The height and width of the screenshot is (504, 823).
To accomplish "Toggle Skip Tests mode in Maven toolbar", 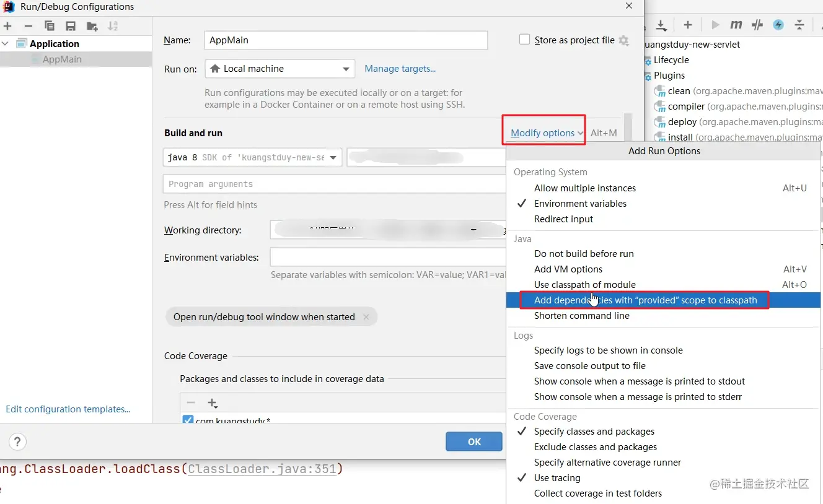I will [757, 25].
